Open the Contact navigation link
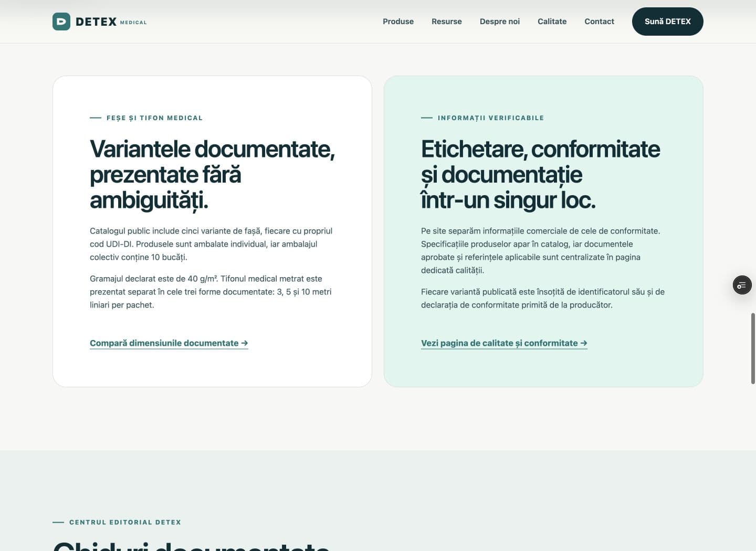The width and height of the screenshot is (756, 551). click(599, 22)
